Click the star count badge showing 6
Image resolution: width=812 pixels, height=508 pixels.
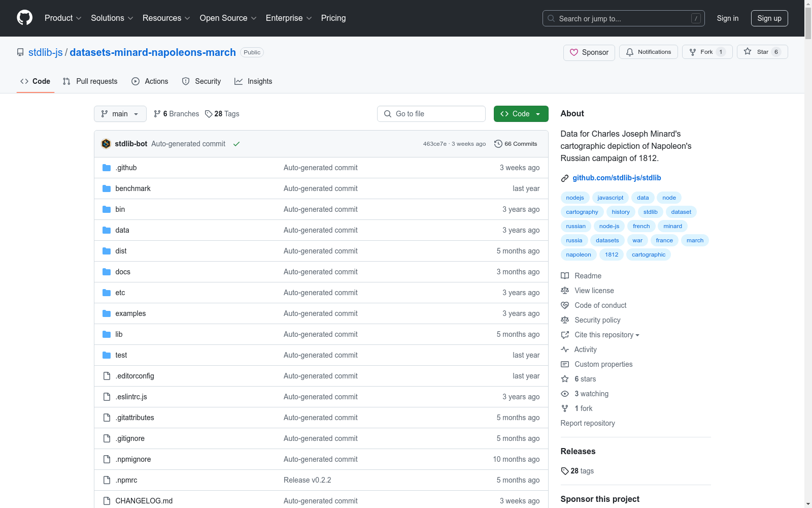(x=776, y=52)
